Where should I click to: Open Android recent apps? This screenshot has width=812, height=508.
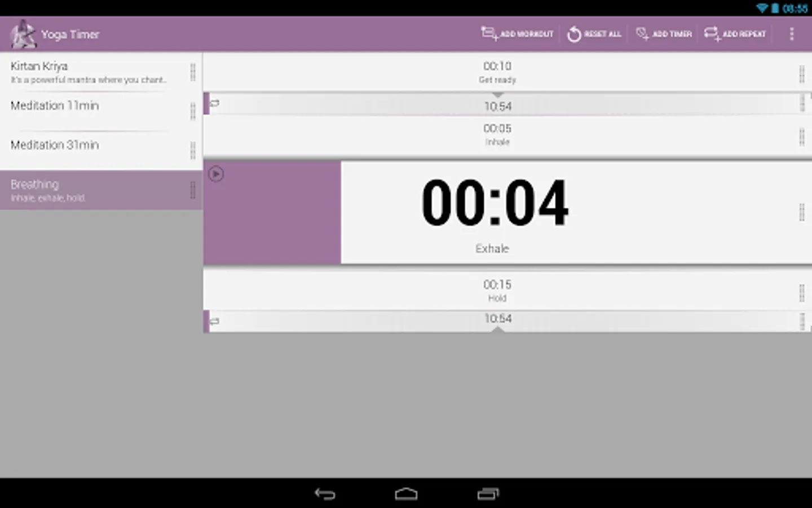(x=488, y=494)
